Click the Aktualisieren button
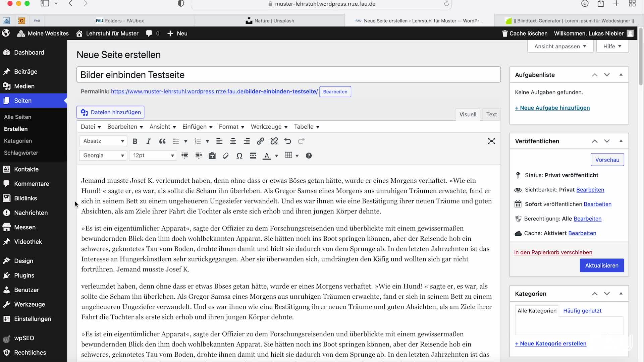 point(601,265)
